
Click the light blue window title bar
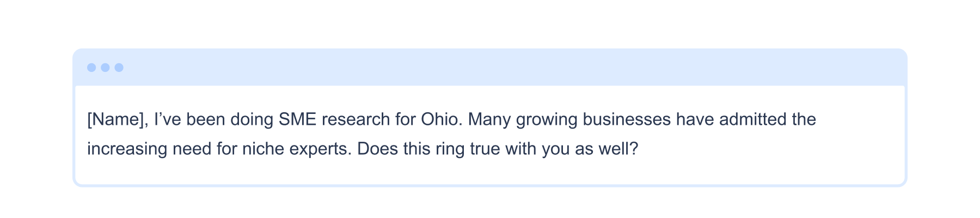tap(490, 67)
